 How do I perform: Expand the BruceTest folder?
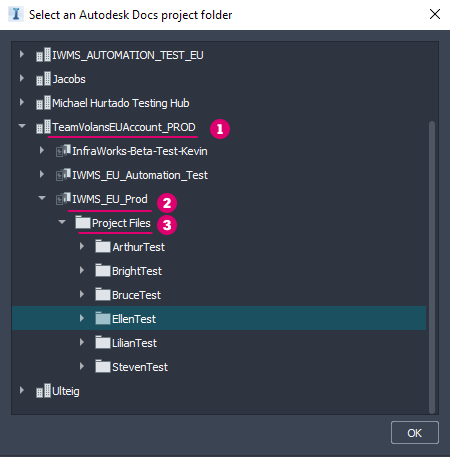82,294
